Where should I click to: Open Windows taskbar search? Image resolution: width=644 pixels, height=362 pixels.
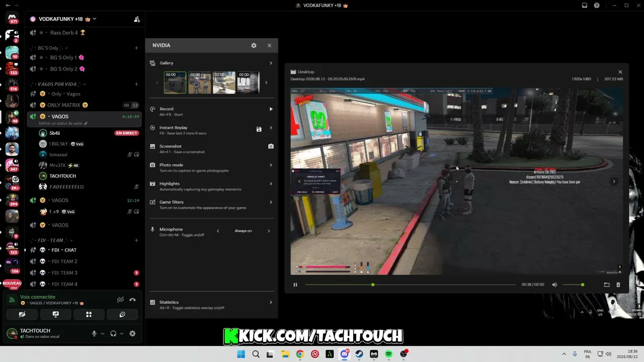click(256, 354)
